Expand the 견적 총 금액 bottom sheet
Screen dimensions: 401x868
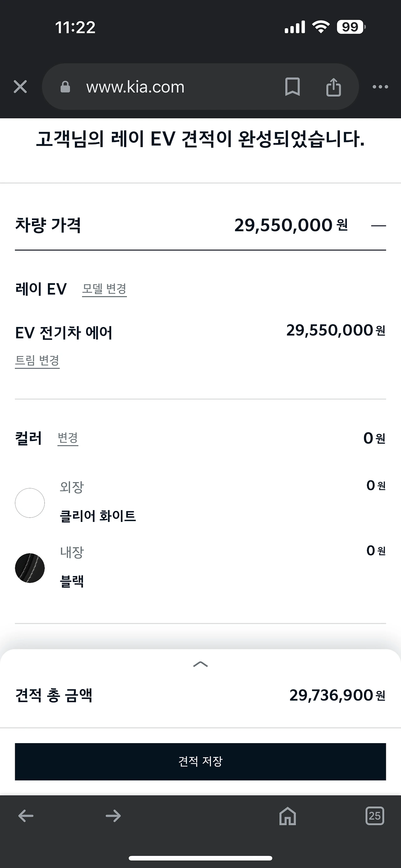[200, 664]
